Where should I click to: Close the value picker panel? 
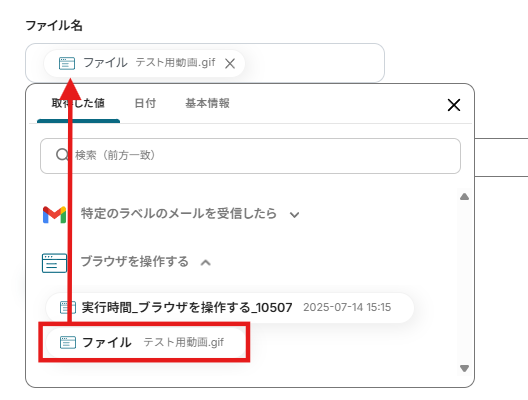(x=454, y=105)
